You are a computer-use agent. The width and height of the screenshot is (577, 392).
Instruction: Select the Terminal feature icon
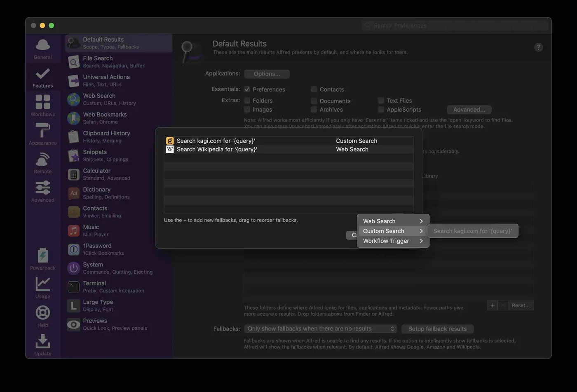73,286
